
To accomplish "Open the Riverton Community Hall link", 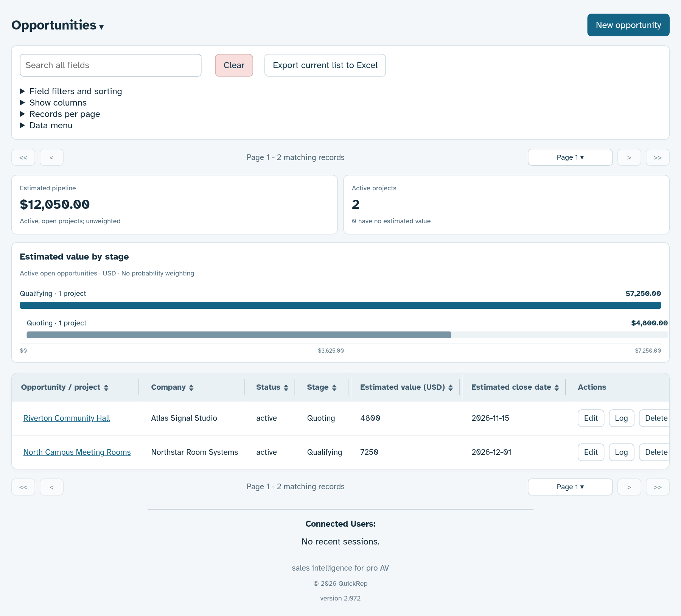I will (67, 418).
